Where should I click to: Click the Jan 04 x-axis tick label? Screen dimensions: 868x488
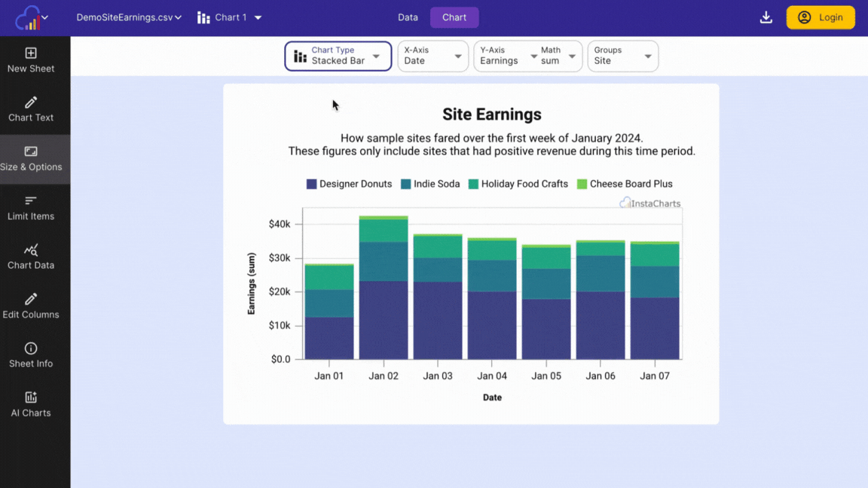pos(492,377)
